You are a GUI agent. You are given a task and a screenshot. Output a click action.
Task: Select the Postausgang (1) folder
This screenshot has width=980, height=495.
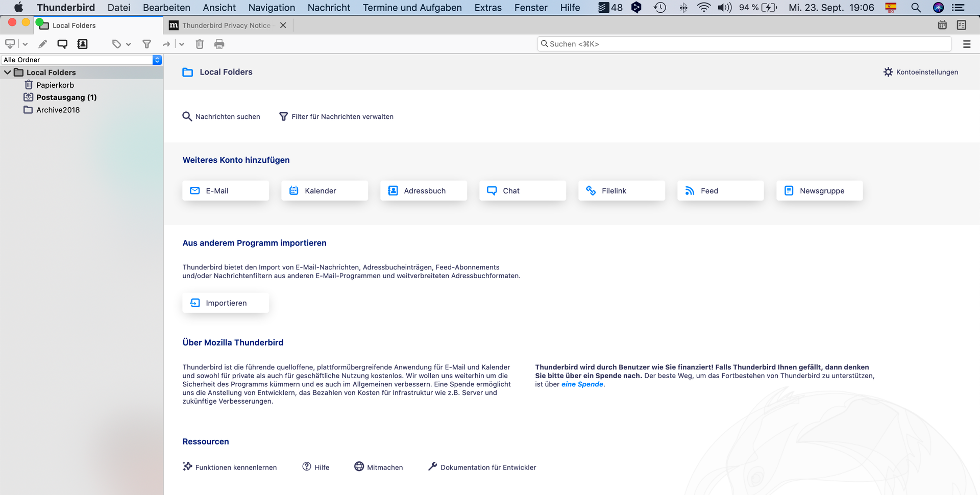click(66, 97)
